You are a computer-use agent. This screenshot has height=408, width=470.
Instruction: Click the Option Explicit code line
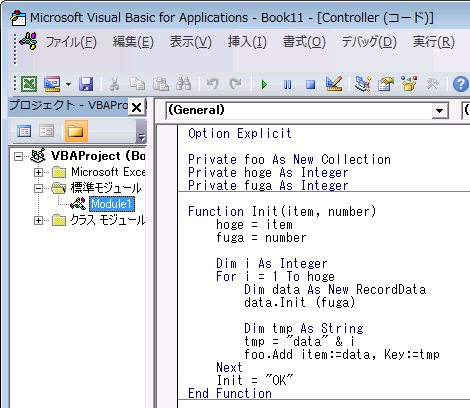pyautogui.click(x=240, y=133)
